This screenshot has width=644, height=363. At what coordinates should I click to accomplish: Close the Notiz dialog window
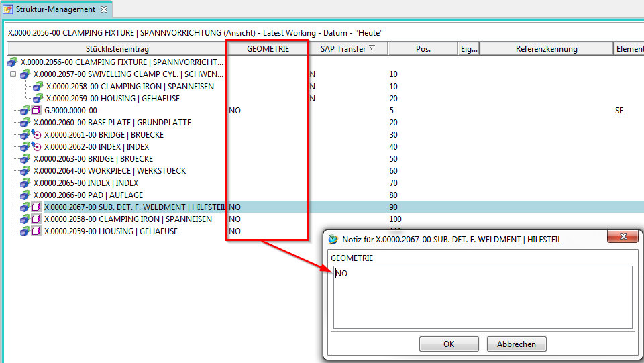coord(623,238)
